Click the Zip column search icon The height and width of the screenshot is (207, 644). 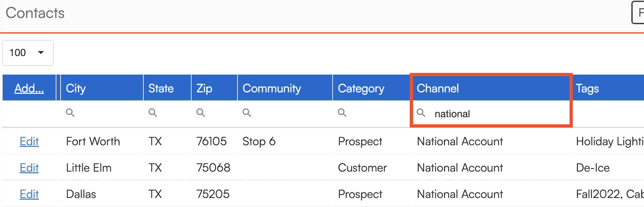coord(200,113)
